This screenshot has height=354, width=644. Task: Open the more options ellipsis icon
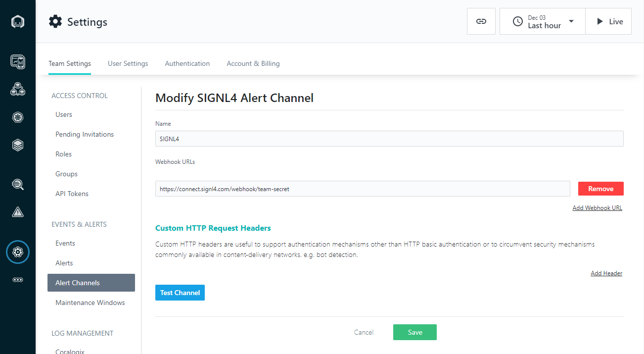click(18, 280)
